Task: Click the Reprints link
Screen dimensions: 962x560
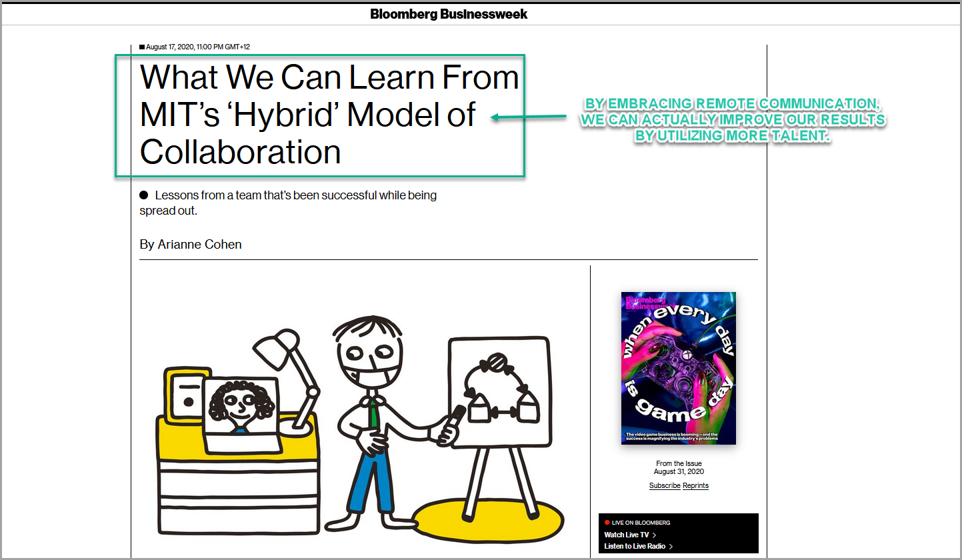Action: 695,486
